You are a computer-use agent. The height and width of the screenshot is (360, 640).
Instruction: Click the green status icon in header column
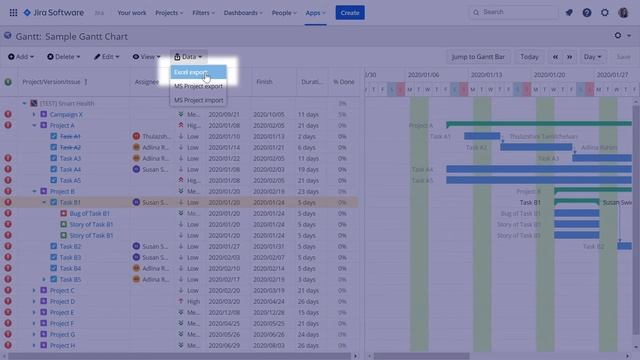pyautogui.click(x=8, y=82)
